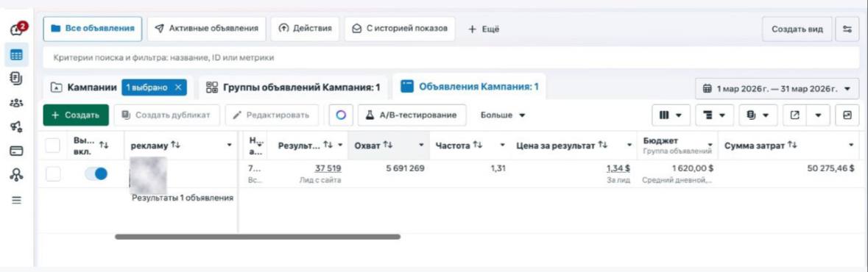Open the business settings network icon in sidebar
This screenshot has width=868, height=272.
click(17, 175)
